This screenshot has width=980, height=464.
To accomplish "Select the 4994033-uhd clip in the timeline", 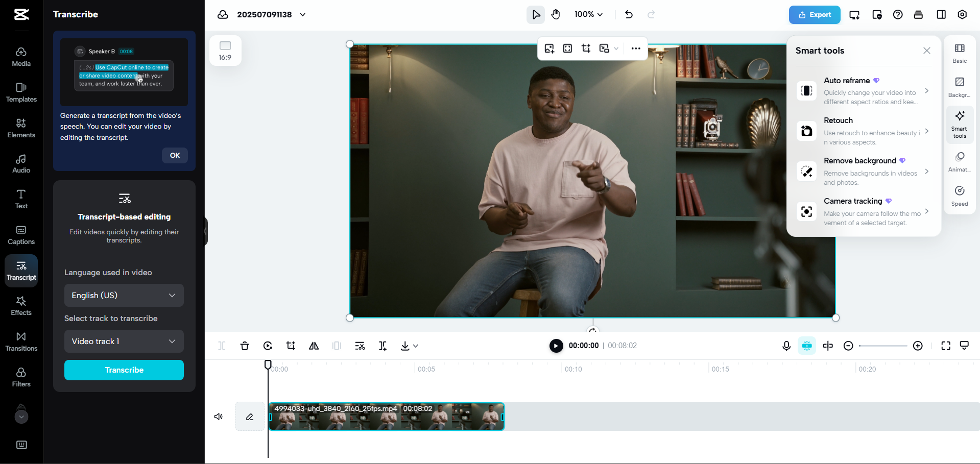I will tap(387, 417).
